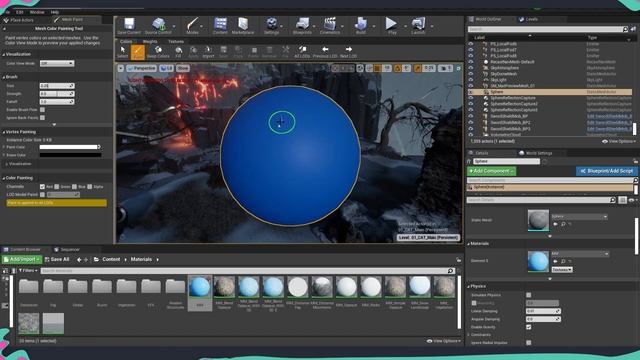640x360 pixels.
Task: Click the search magnifier in World Outliner
Action: coord(625,29)
